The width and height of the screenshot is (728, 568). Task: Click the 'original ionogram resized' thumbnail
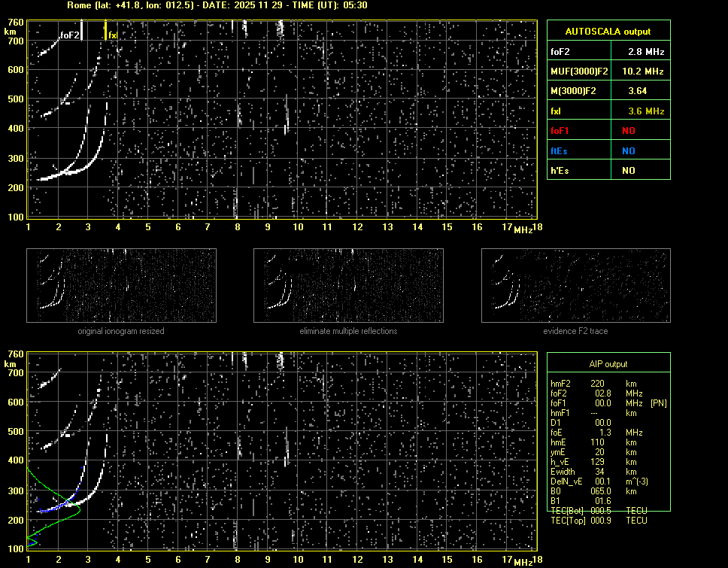pyautogui.click(x=121, y=285)
